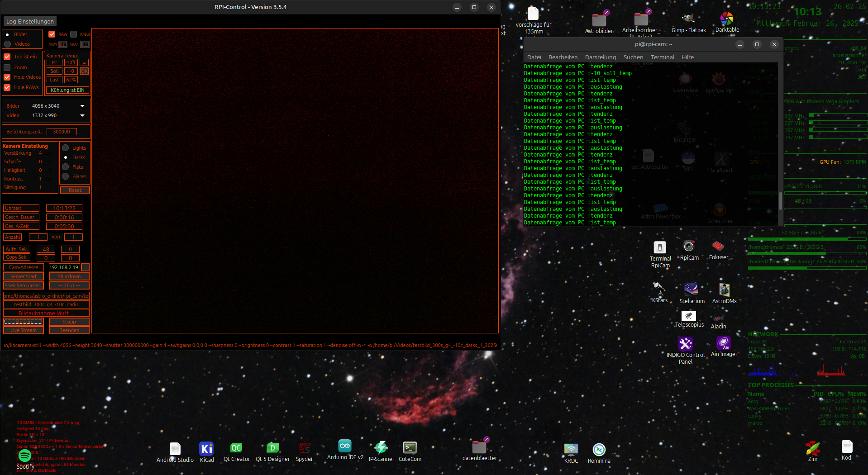Open the Bilder resolution dropdown
868x475 pixels.
click(x=58, y=106)
